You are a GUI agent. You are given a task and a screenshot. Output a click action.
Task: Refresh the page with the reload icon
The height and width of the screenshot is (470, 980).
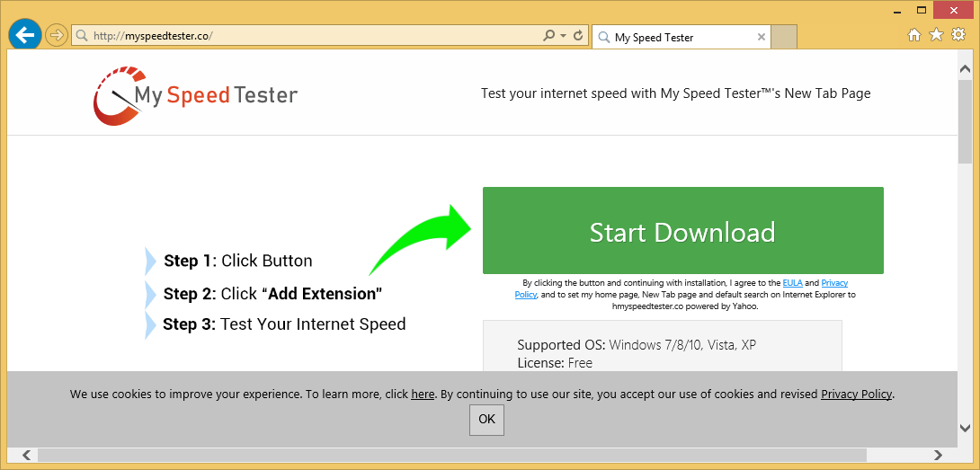(578, 37)
